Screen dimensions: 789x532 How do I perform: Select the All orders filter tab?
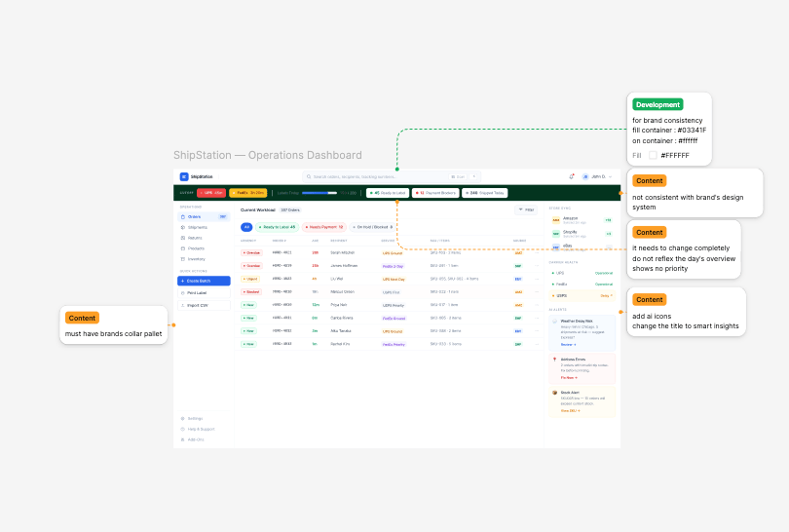coord(246,227)
